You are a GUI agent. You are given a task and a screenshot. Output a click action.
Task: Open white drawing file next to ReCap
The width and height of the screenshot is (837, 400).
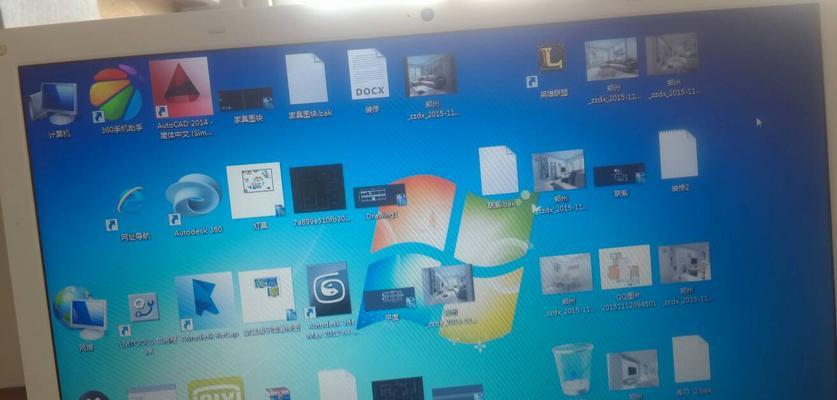point(267,295)
